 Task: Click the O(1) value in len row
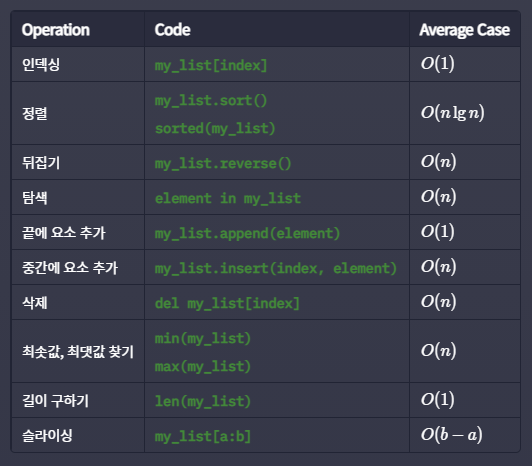tap(438, 399)
